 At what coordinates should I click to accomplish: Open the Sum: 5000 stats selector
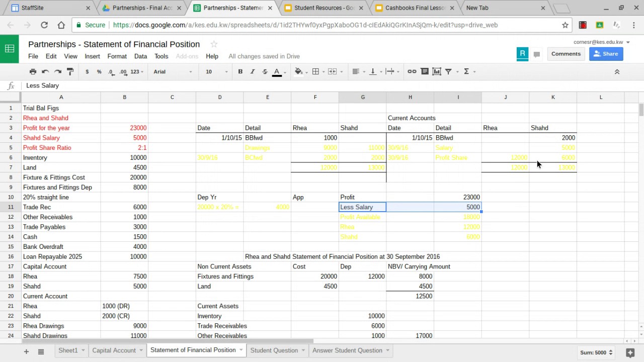pos(596,352)
